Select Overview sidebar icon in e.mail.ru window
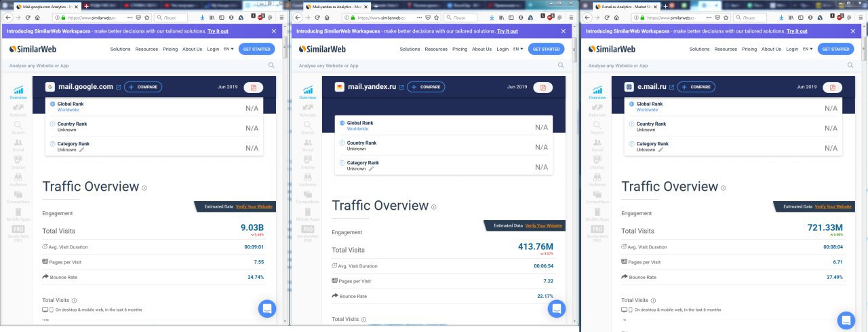Viewport: 868px width, 332px height. tap(597, 92)
